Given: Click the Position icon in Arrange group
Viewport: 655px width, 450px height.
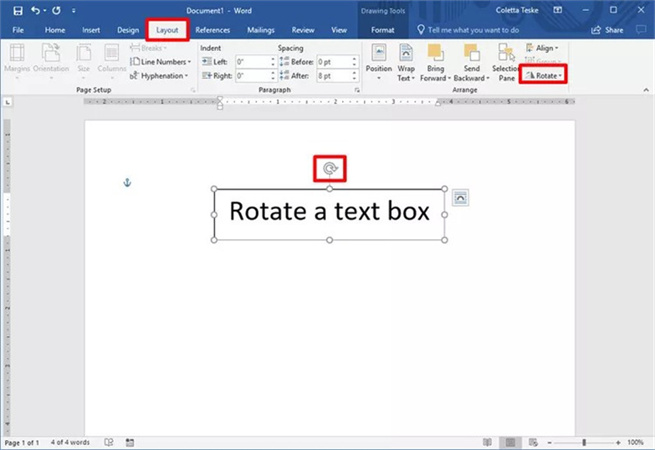Looking at the screenshot, I should (379, 62).
